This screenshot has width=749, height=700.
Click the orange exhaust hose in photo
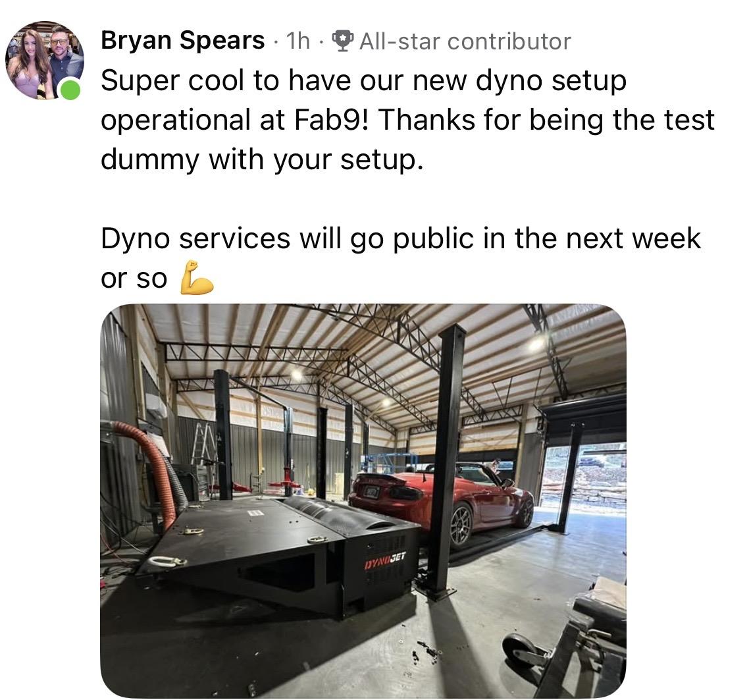click(153, 468)
